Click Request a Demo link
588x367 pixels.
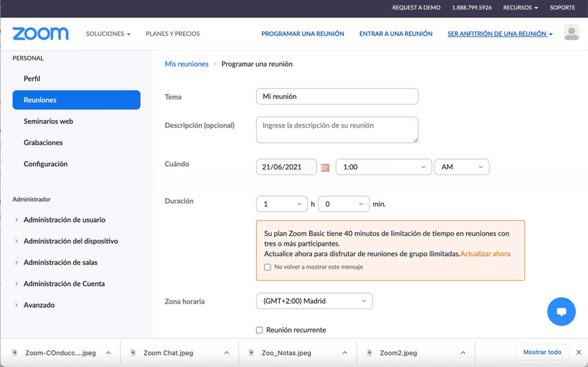416,8
